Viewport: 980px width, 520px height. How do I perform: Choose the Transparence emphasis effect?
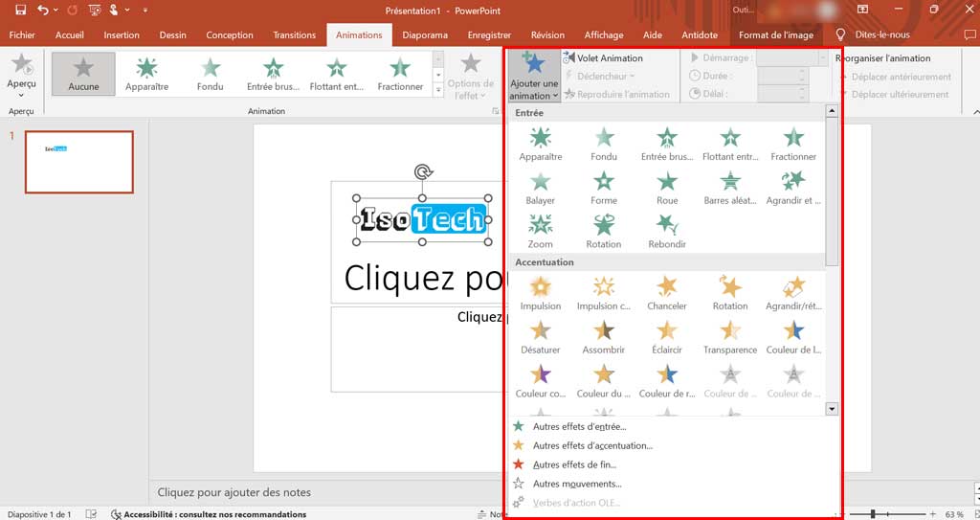point(729,336)
